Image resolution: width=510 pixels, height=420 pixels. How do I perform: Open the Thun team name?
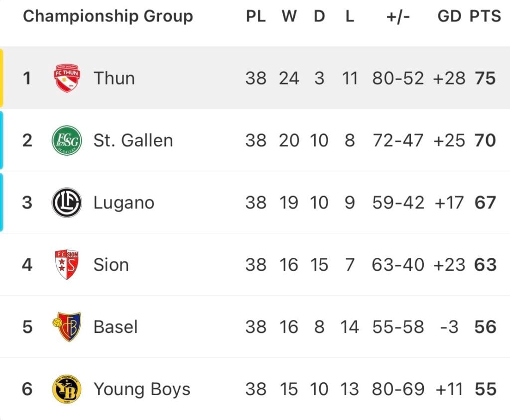click(114, 78)
